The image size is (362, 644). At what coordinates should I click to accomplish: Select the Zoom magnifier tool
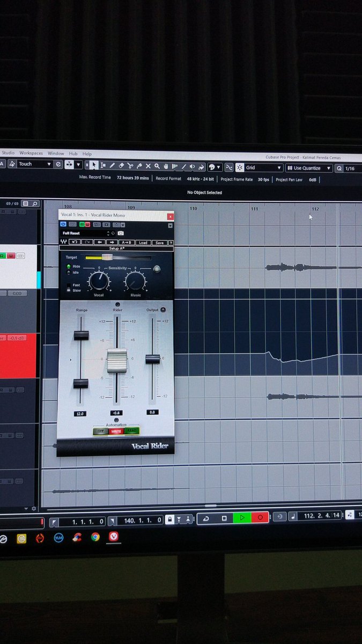[157, 166]
